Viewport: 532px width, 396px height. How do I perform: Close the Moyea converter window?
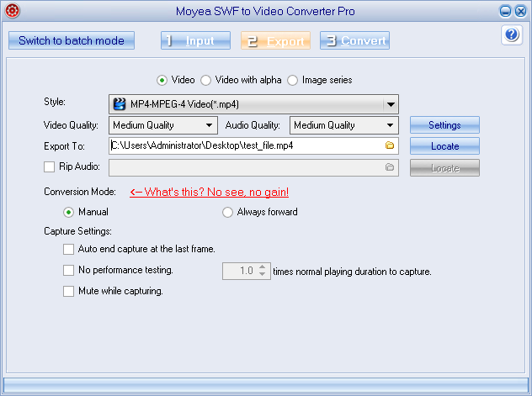(x=520, y=11)
